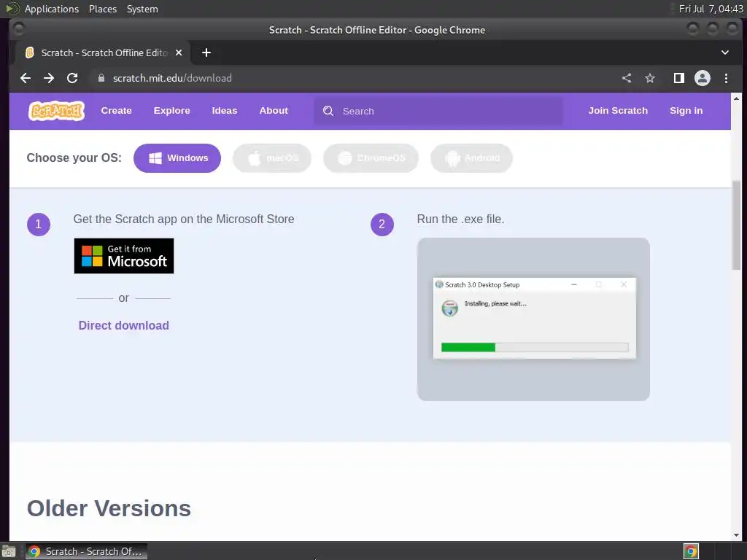The image size is (747, 560).
Task: Open the Places menu in top panel
Action: 103,9
